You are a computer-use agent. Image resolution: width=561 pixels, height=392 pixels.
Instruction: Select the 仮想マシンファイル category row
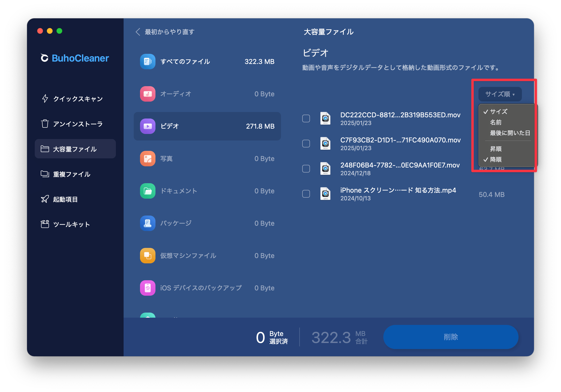(207, 256)
